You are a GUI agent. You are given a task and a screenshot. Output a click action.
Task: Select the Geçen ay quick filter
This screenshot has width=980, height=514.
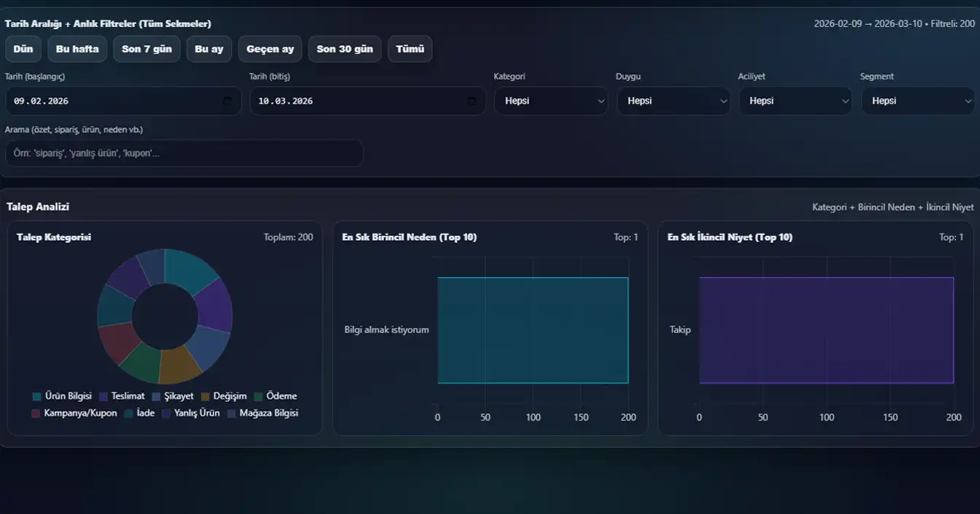tap(270, 49)
